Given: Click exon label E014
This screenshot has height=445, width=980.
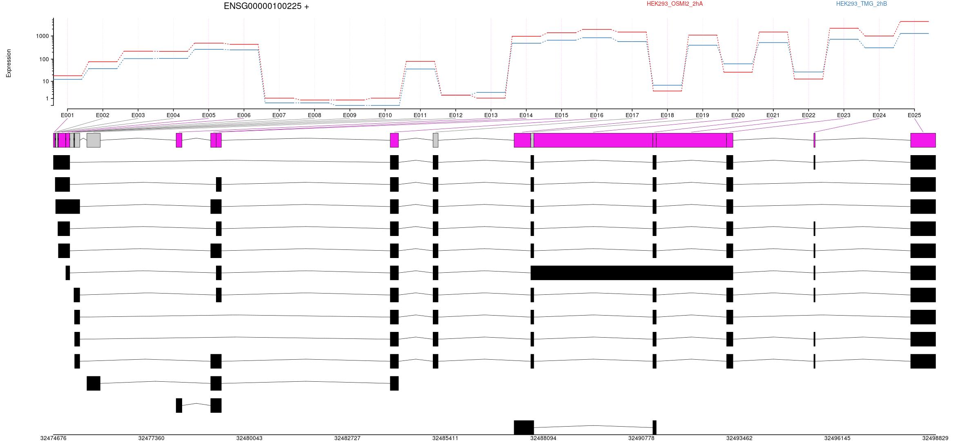Looking at the screenshot, I should point(526,115).
